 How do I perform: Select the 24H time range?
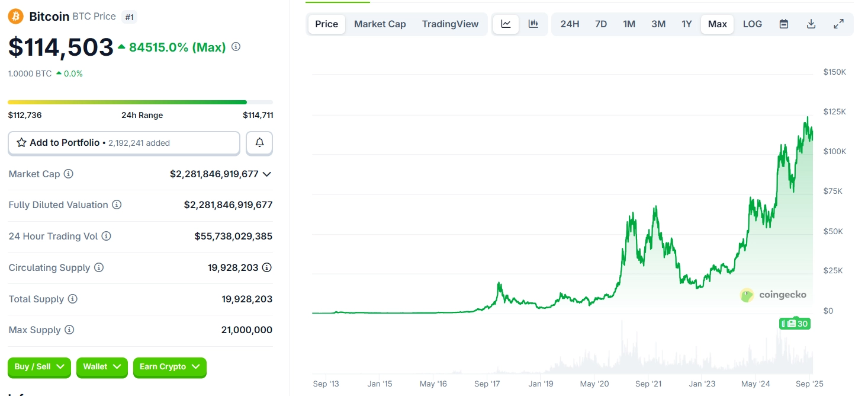click(x=570, y=24)
